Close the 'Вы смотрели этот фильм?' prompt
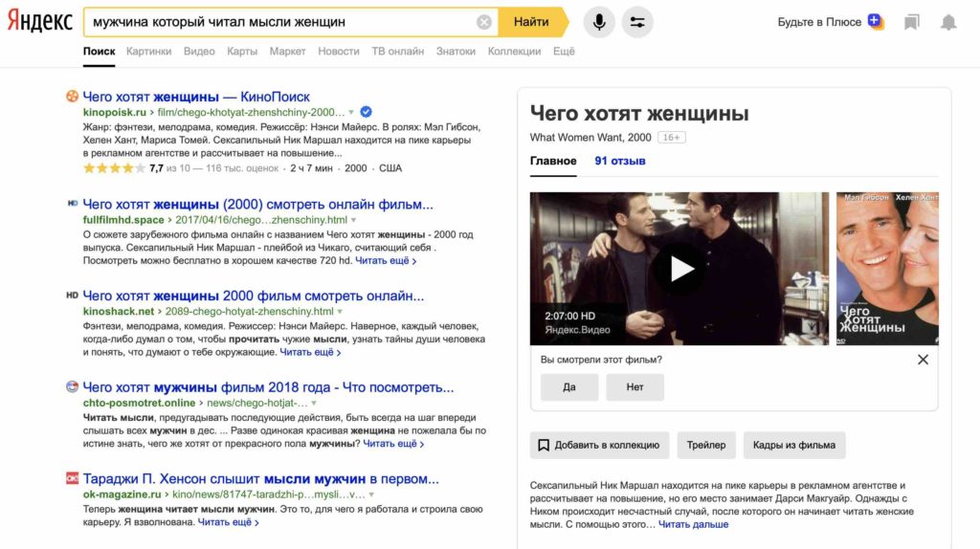This screenshot has height=549, width=980. click(923, 360)
